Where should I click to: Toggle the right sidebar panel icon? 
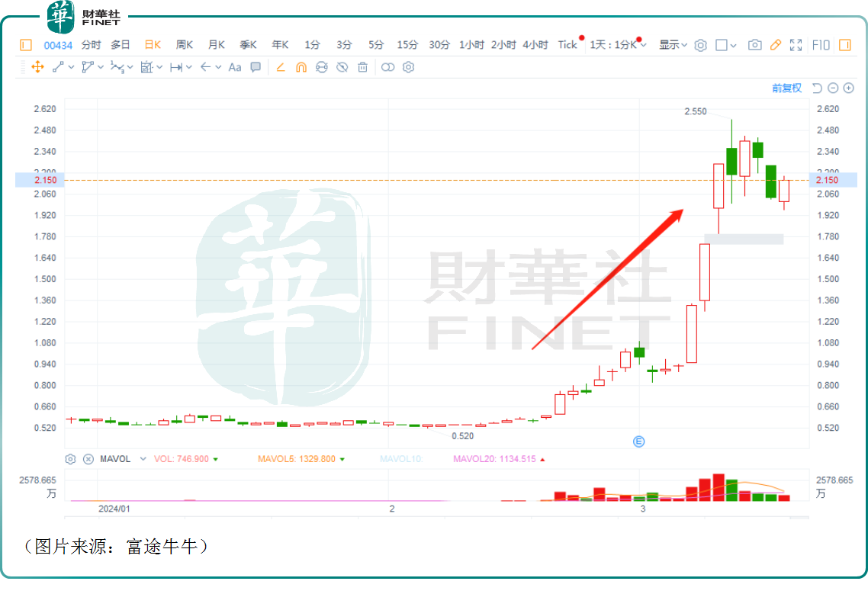tap(845, 45)
